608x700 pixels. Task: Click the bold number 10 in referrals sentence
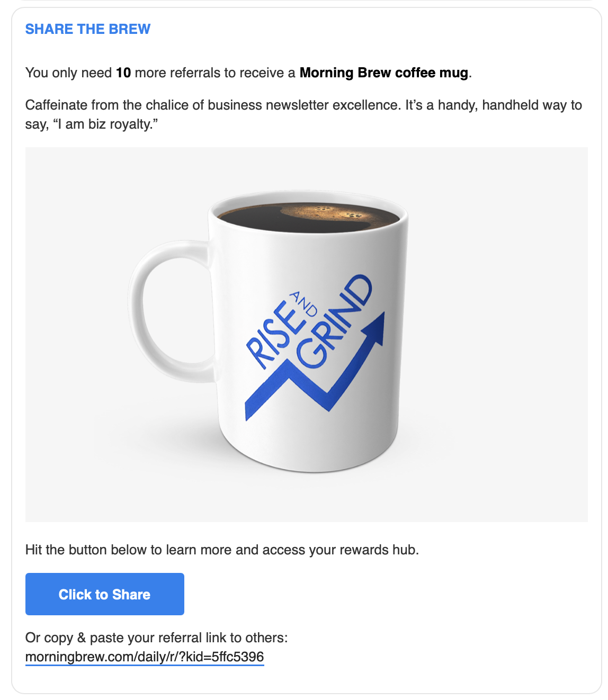(123, 73)
